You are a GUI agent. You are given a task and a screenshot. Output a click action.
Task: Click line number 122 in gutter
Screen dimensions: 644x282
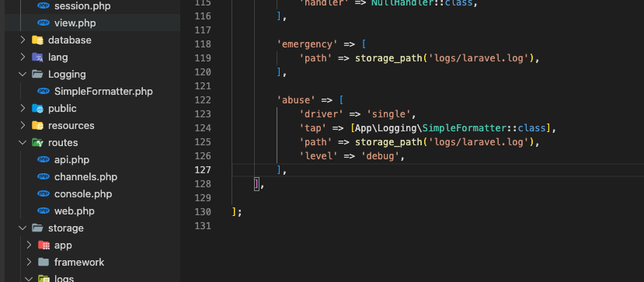(203, 99)
